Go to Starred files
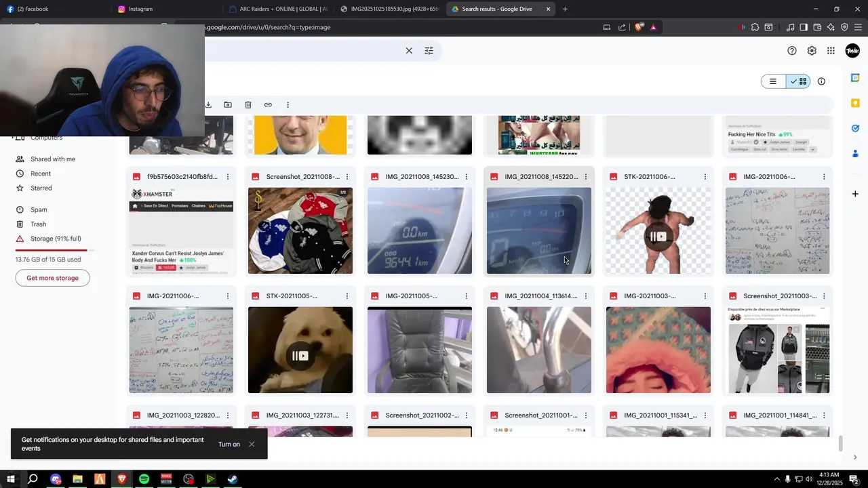868x488 pixels. [x=41, y=188]
